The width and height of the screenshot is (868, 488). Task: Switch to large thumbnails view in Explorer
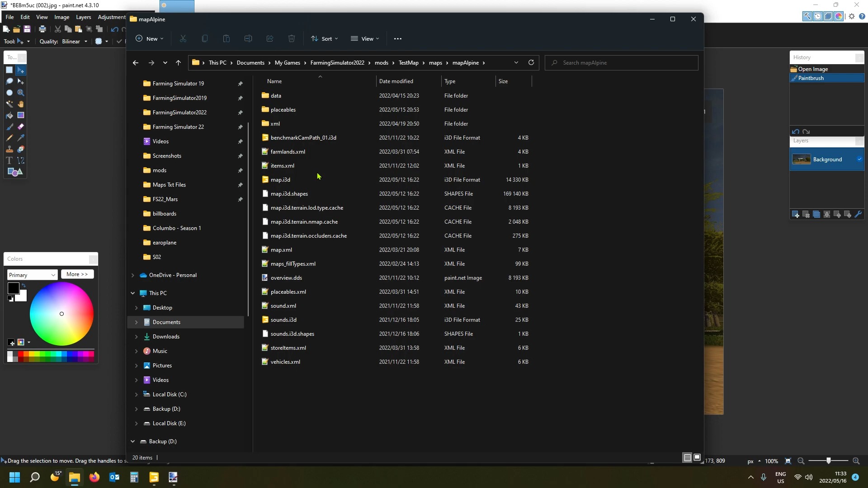click(697, 458)
